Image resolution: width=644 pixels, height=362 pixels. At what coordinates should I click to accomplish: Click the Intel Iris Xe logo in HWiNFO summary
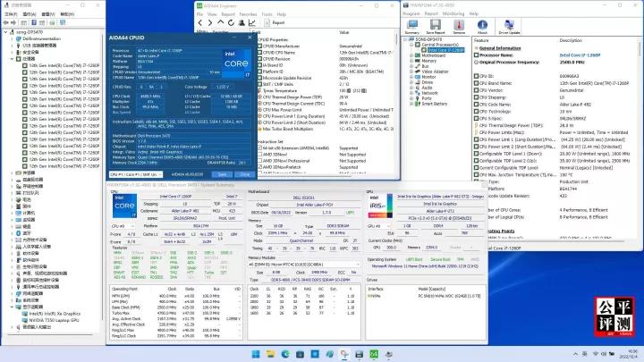click(380, 206)
